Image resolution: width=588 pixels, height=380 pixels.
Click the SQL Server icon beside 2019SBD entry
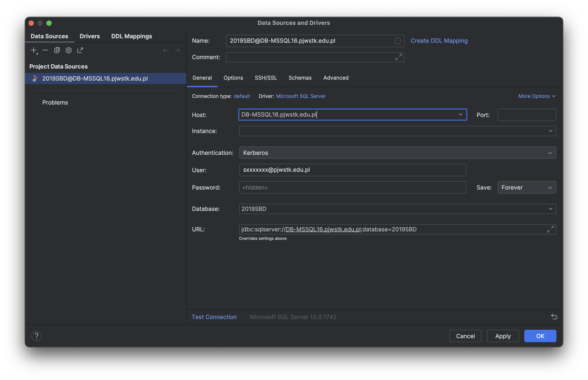(35, 79)
